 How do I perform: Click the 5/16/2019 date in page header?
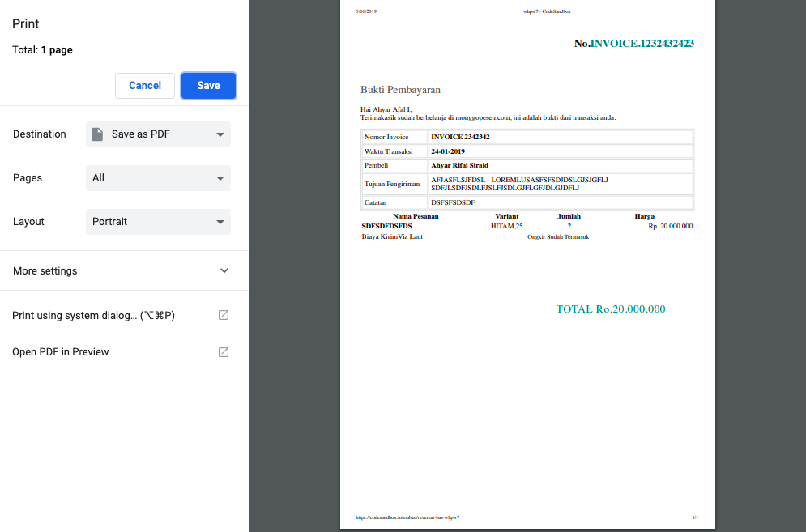tap(366, 11)
